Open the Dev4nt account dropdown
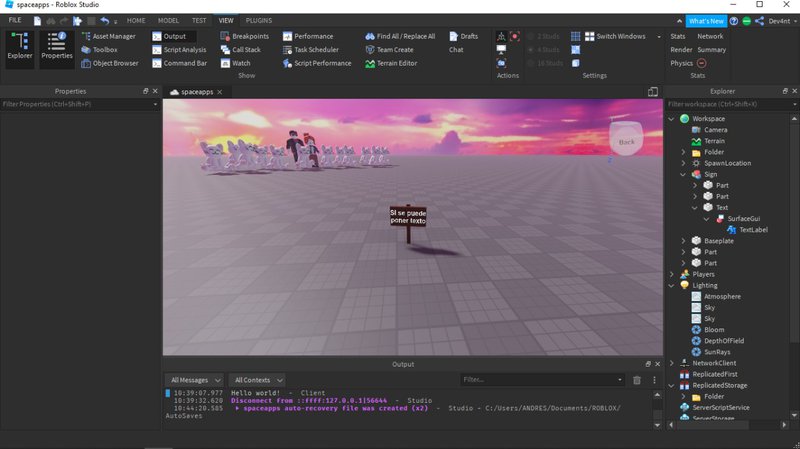Image resolution: width=800 pixels, height=449 pixels. (782, 21)
